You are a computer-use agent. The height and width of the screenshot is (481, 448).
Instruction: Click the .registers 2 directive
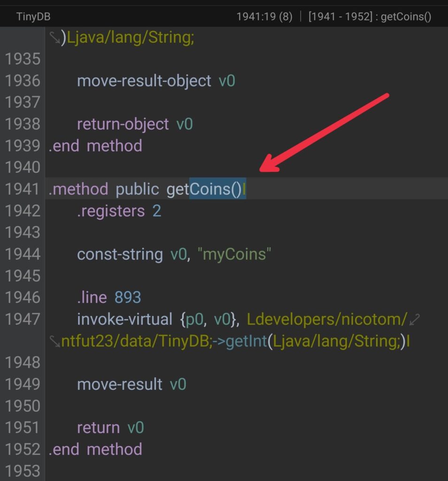pos(119,211)
